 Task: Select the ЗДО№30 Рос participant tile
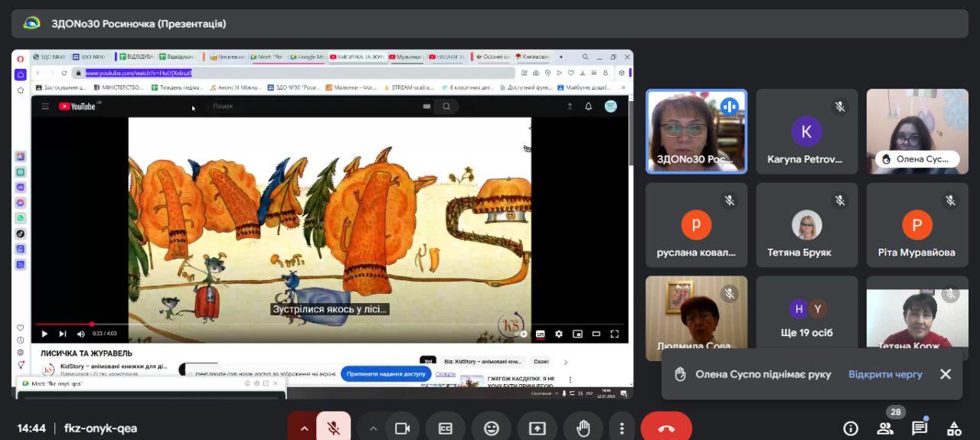[696, 132]
